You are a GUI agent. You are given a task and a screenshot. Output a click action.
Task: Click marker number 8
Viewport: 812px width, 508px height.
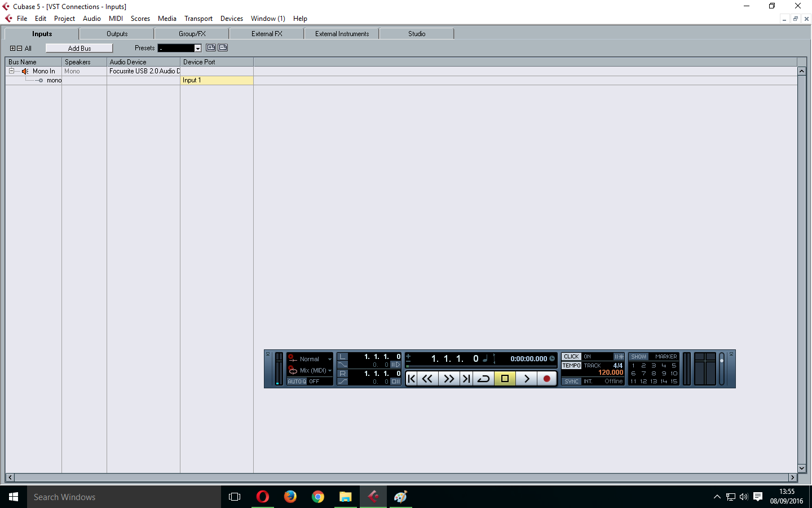[x=654, y=374]
